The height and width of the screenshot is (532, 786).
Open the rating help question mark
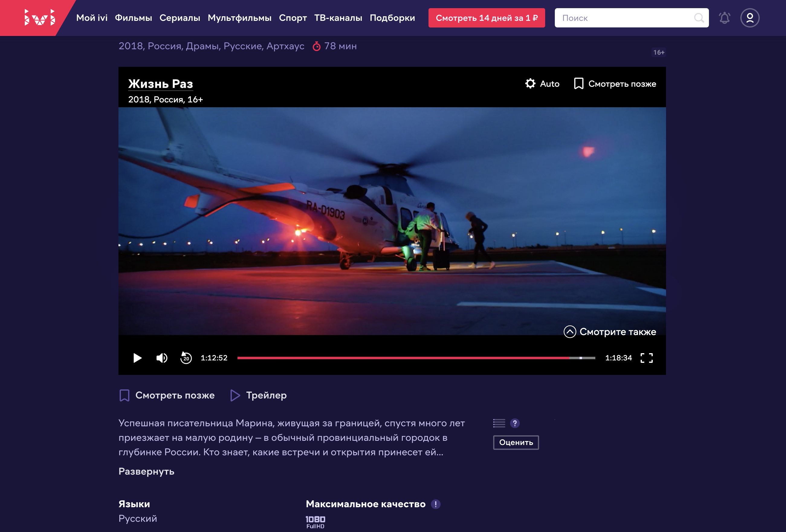click(x=515, y=423)
